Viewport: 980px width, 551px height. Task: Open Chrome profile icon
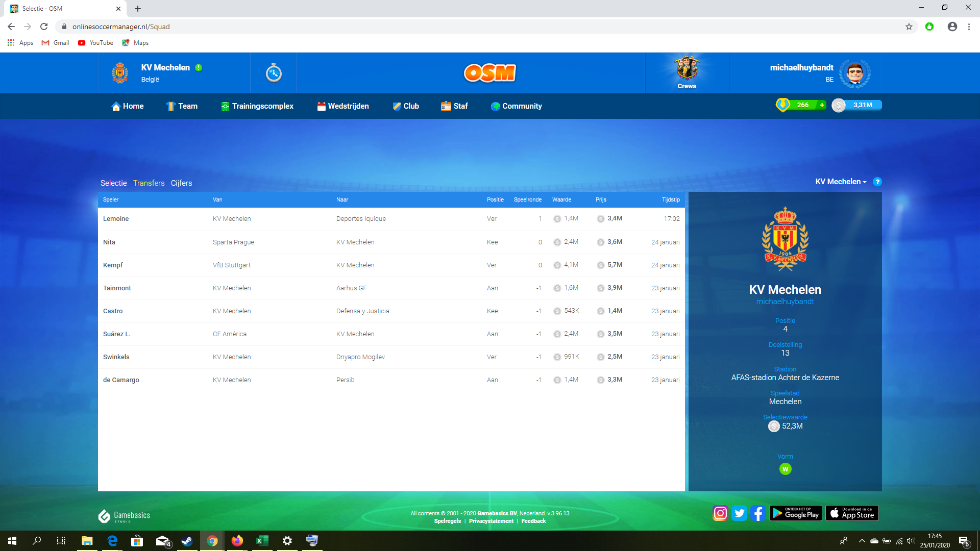pos(952,27)
